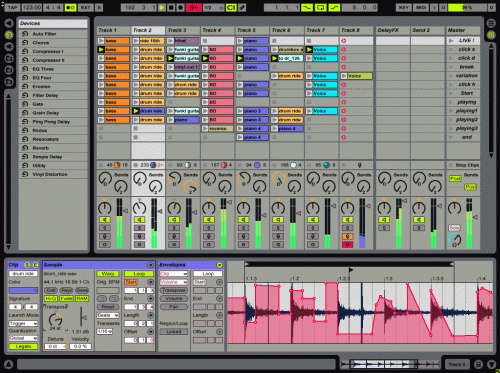The width and height of the screenshot is (500, 373).
Task: Click the CPU load meter
Action: (467, 7)
